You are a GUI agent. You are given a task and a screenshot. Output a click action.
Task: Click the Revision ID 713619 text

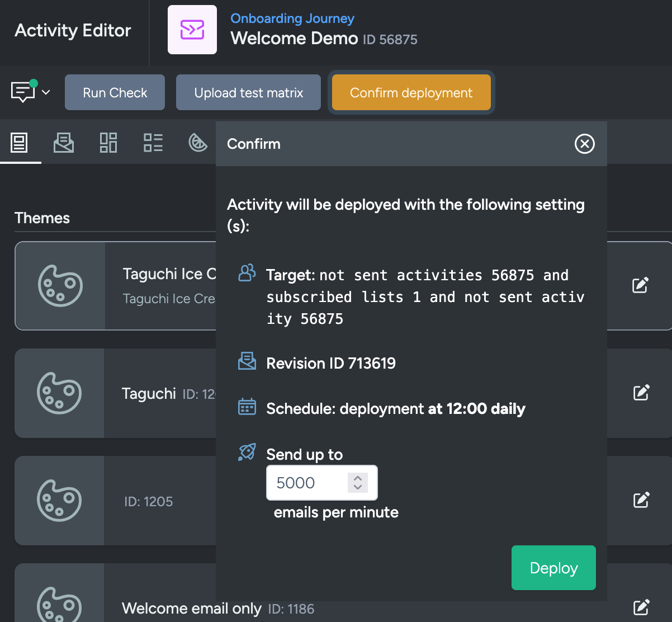(331, 364)
